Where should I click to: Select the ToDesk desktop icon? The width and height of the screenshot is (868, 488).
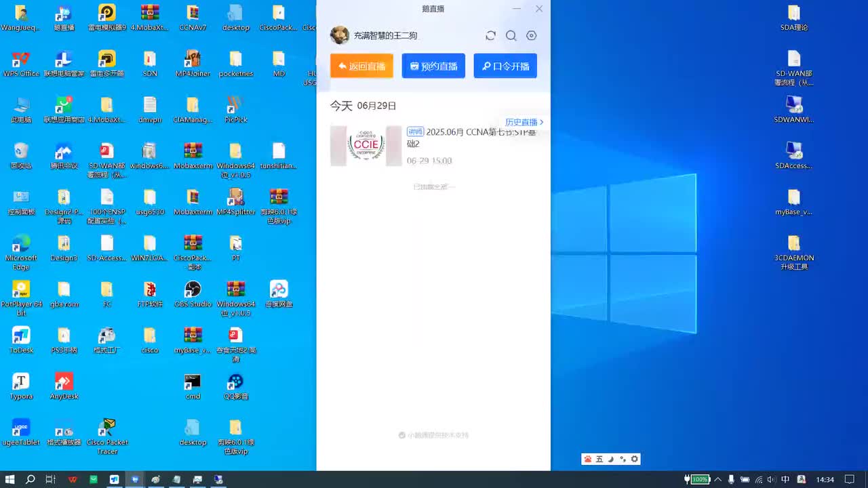(21, 340)
